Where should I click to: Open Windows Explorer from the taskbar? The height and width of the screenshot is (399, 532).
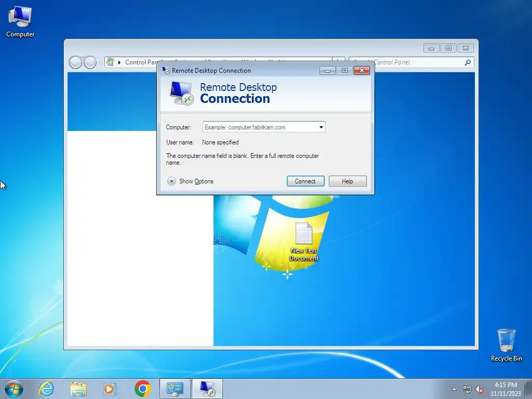(x=78, y=389)
